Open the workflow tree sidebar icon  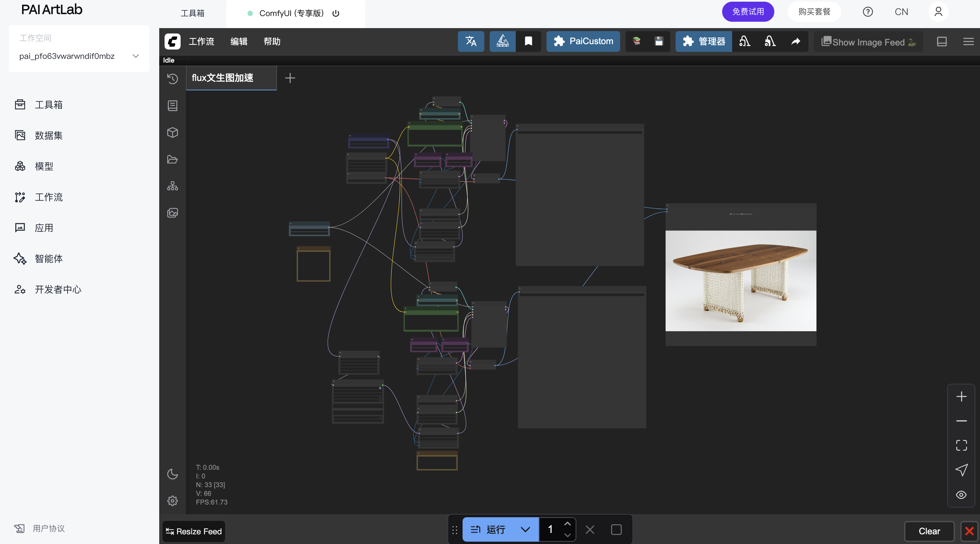click(172, 186)
